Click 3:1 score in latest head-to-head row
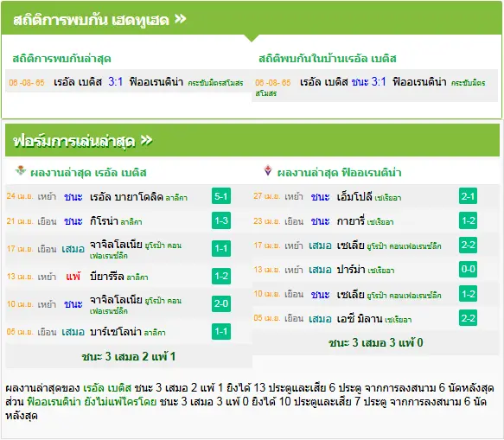The width and height of the screenshot is (504, 440). 115,81
